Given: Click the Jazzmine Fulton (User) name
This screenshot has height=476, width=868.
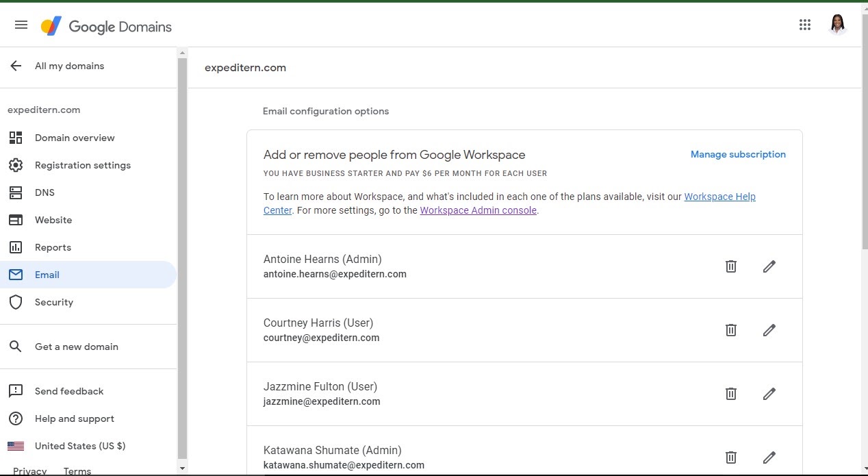Looking at the screenshot, I should (320, 386).
